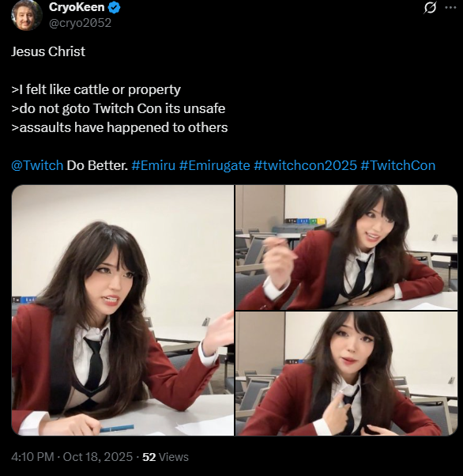Click the blue verified badge

click(115, 8)
